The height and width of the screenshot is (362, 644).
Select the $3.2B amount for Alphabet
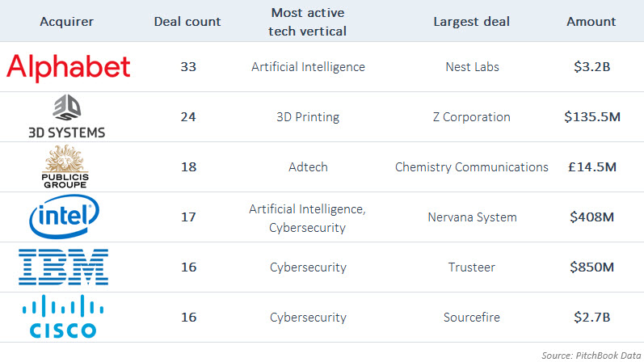591,66
